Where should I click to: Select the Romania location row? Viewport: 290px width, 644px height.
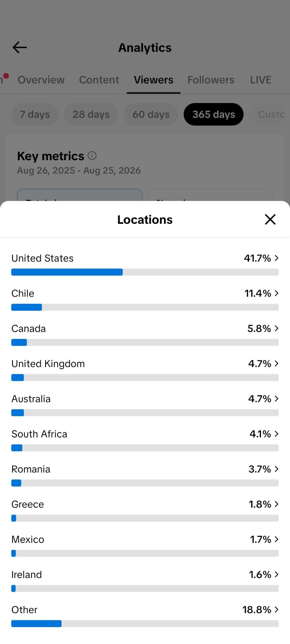tap(145, 474)
